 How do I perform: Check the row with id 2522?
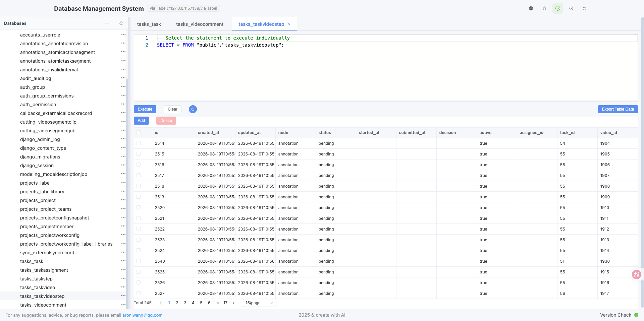coord(139,229)
